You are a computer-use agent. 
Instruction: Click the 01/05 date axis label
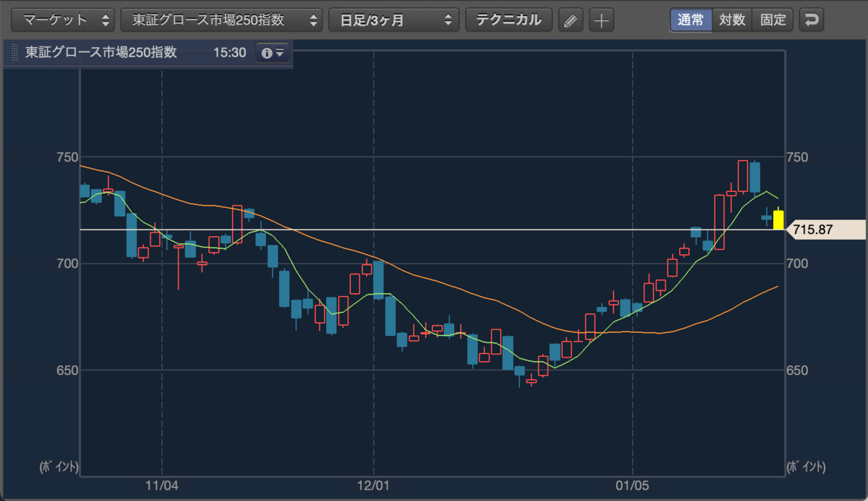632,487
